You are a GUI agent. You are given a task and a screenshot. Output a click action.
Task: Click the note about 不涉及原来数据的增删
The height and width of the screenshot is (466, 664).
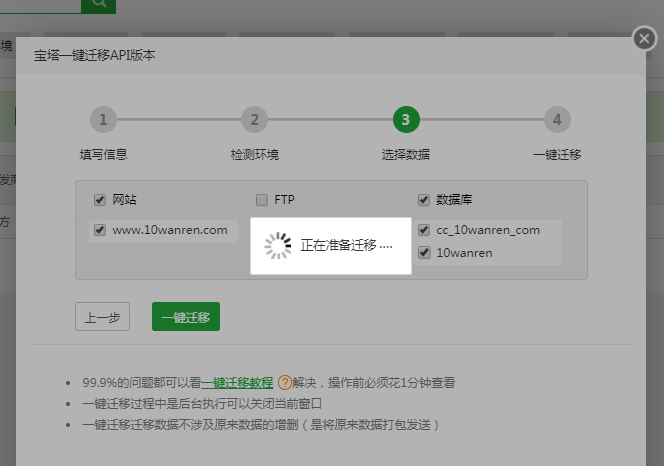260,424
